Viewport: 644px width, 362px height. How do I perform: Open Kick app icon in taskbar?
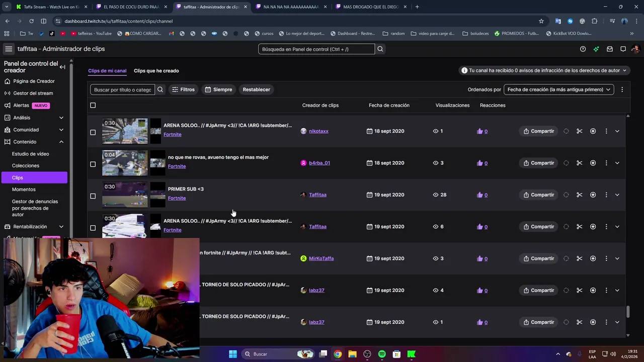411,354
